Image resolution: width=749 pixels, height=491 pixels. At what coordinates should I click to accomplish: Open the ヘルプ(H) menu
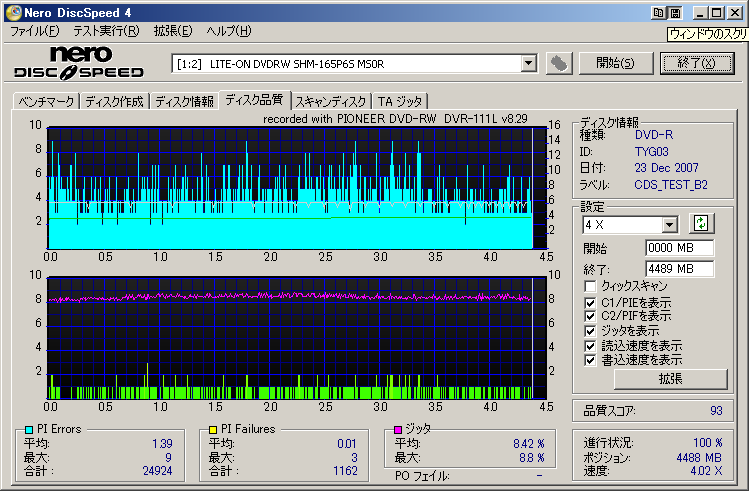tap(229, 32)
